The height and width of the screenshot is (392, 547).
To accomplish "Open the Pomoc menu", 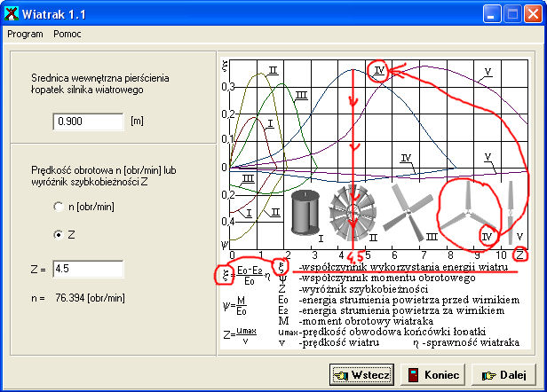I will point(67,33).
